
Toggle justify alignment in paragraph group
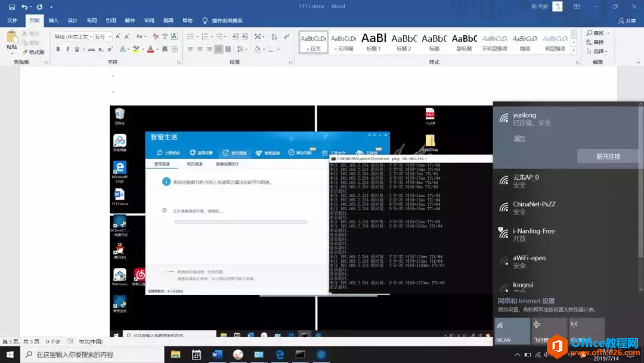point(218,50)
